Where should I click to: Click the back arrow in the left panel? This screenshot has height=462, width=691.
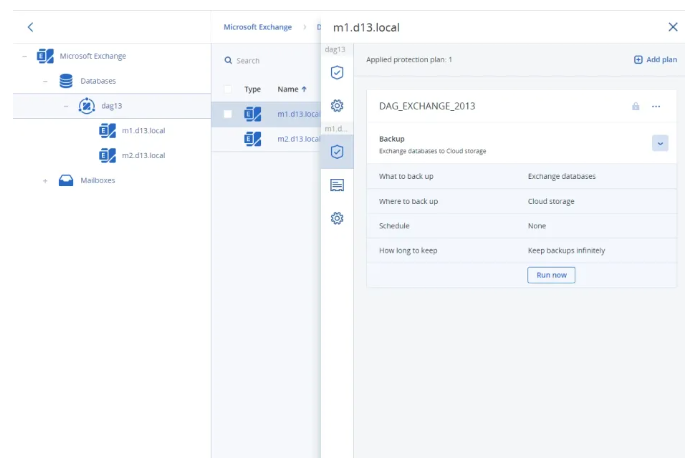pos(30,27)
